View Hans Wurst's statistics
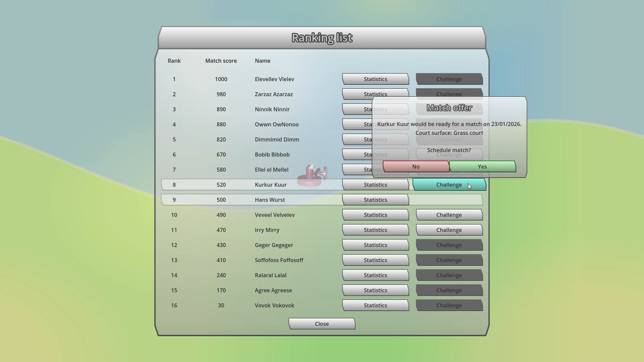Image resolution: width=644 pixels, height=362 pixels. click(375, 200)
